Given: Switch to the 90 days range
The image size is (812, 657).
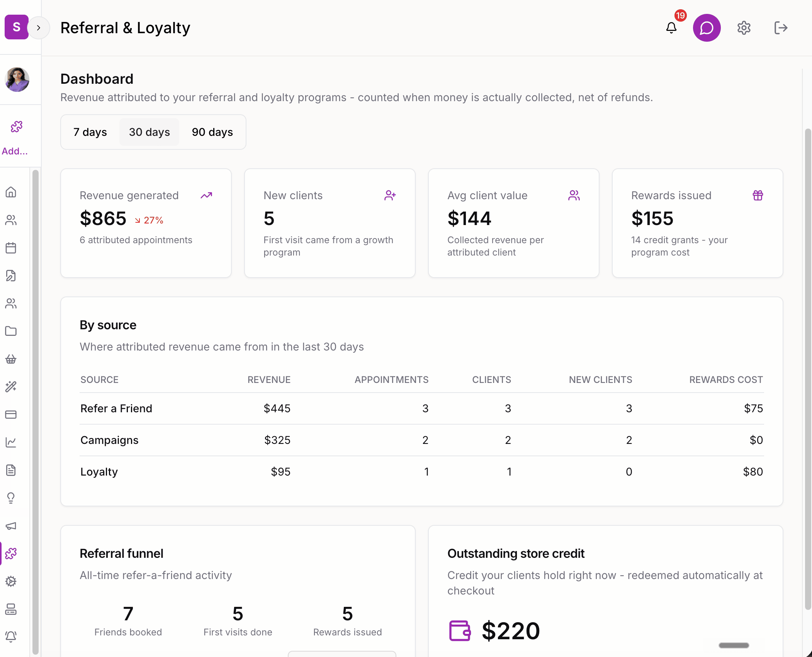Looking at the screenshot, I should (212, 132).
